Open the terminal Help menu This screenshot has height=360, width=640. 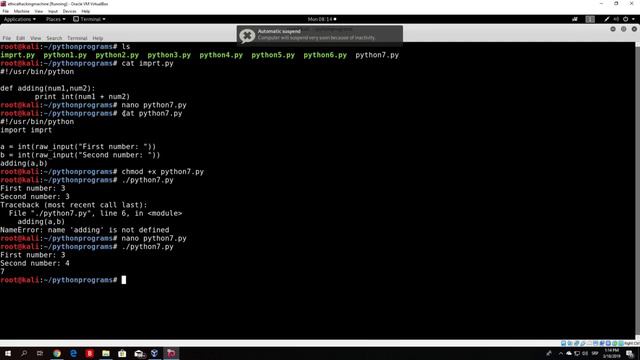click(98, 38)
